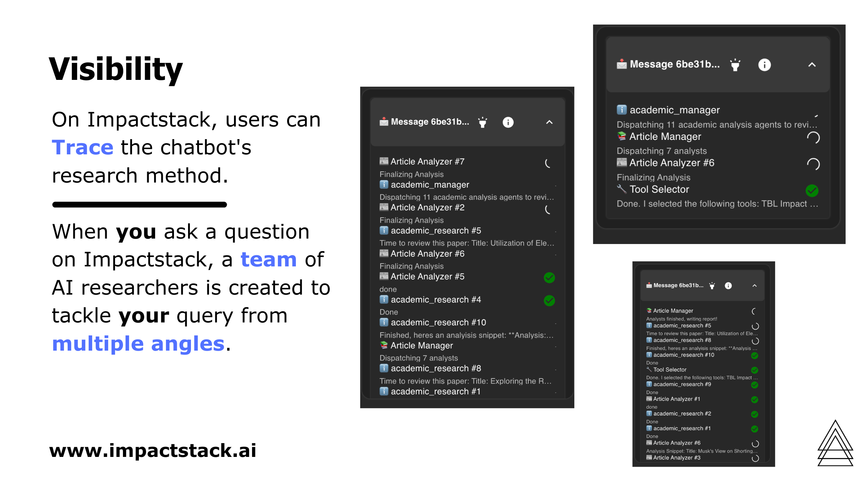The image size is (868, 488).
Task: Click the flashlight icon in the bottom-right panel header
Action: (712, 286)
